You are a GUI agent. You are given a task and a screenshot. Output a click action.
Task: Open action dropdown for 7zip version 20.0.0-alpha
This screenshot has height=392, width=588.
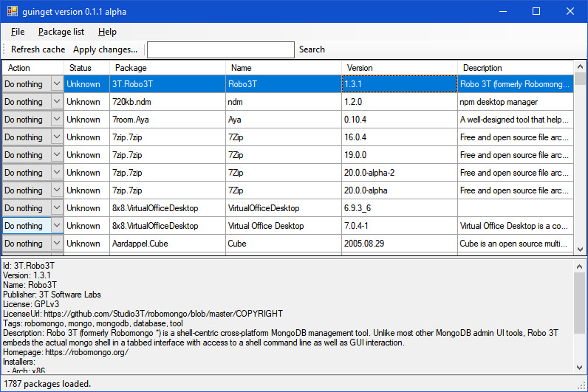pos(57,190)
